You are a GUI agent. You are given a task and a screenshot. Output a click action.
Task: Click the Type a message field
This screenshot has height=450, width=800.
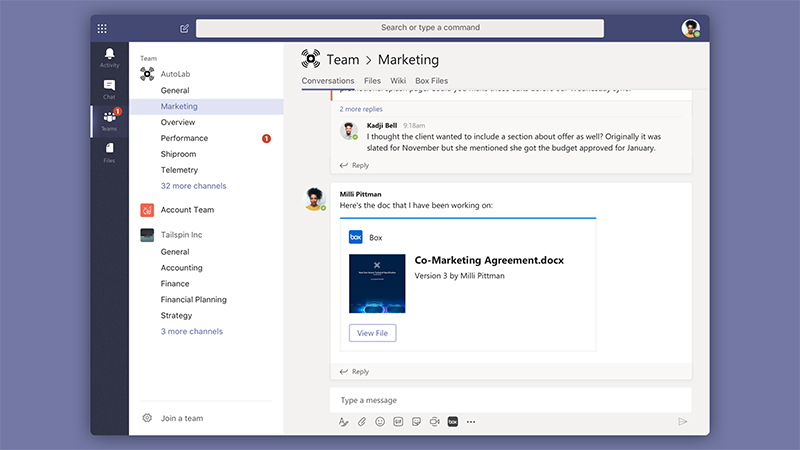511,400
